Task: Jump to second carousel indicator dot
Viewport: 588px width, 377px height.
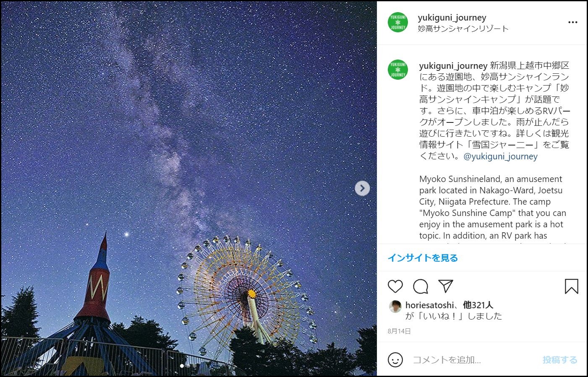Action: click(188, 366)
